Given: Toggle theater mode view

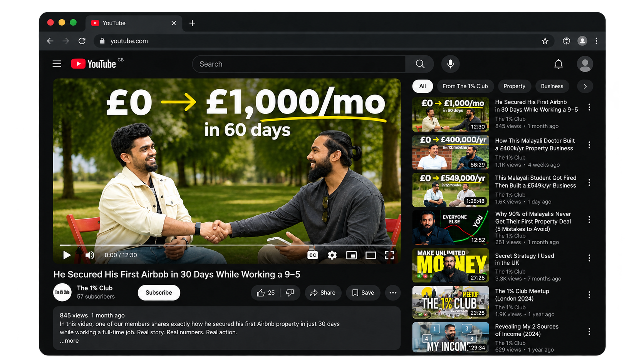Looking at the screenshot, I should pyautogui.click(x=371, y=255).
